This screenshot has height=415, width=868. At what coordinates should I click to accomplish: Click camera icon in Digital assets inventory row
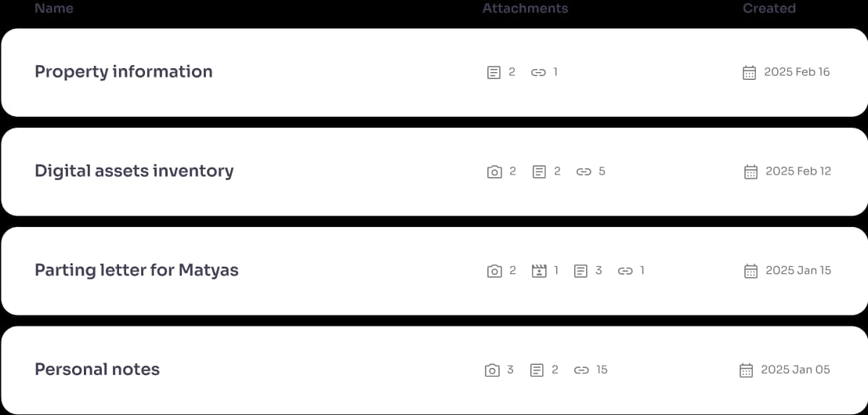pos(494,172)
